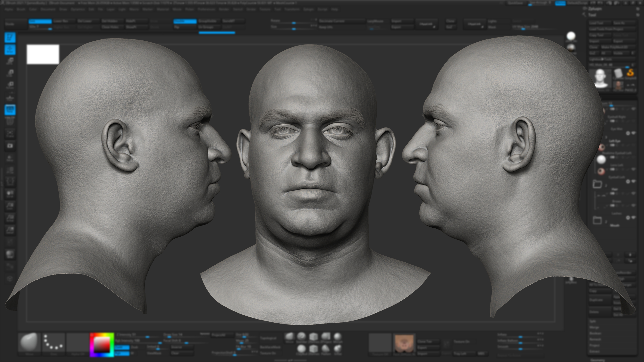
Task: Click the orange S quick pick icon in Tool palette
Action: point(631,73)
